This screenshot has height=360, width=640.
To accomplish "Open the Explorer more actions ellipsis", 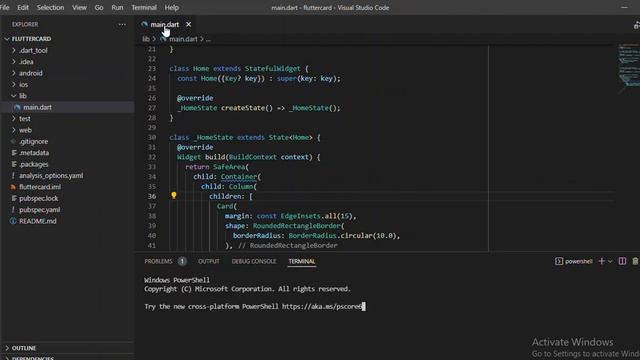I will 122,24.
